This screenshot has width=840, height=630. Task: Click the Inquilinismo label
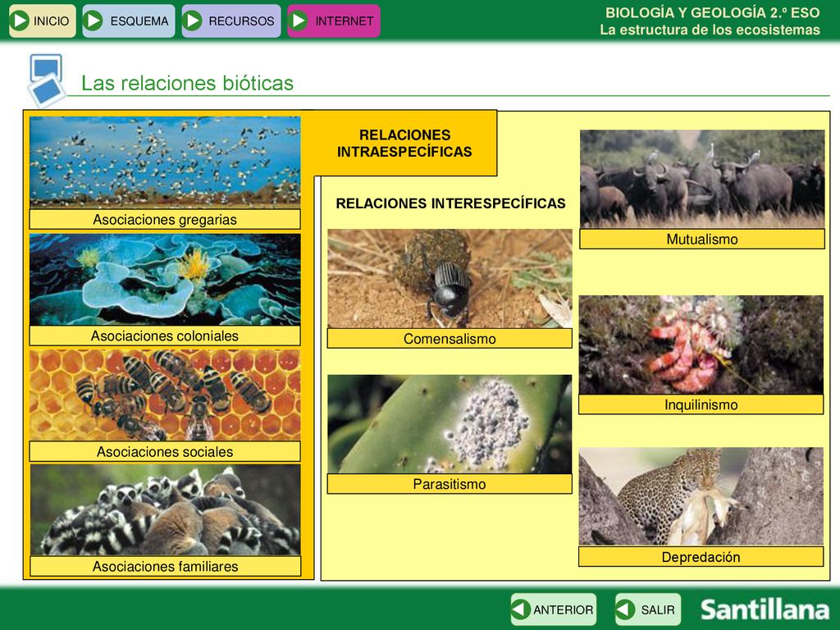coord(701,404)
